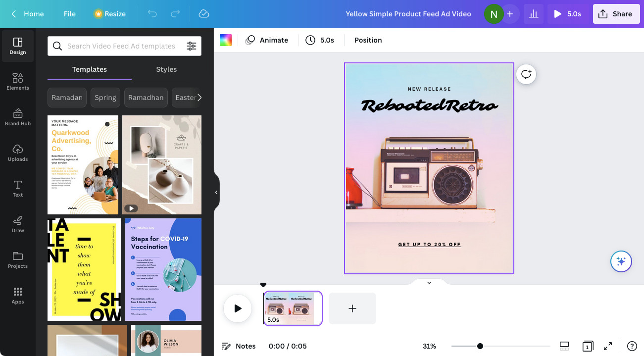
Task: Toggle the grid view thumbnails button
Action: coord(564,346)
